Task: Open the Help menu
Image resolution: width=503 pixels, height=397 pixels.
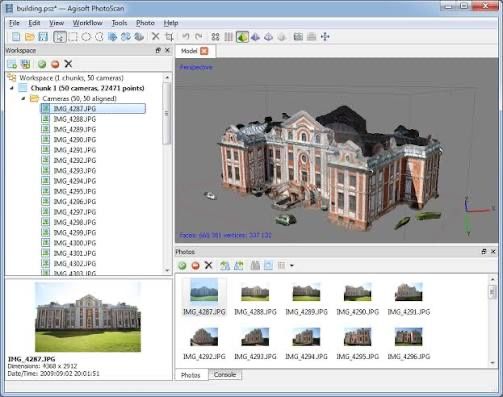Action: [171, 23]
